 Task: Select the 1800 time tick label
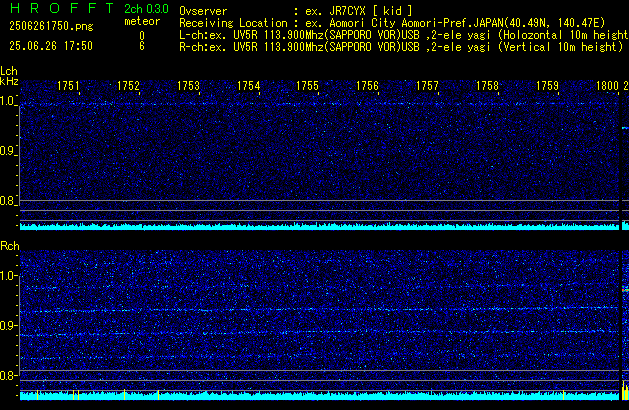pos(607,86)
